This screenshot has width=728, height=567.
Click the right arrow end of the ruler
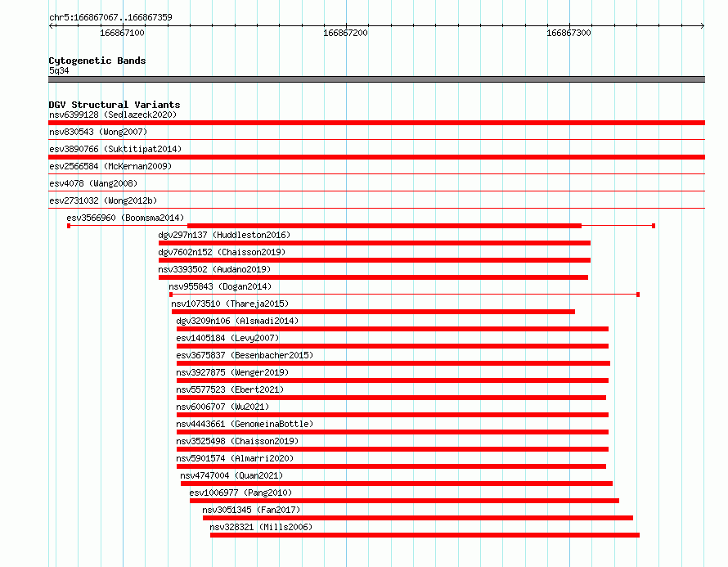703,25
